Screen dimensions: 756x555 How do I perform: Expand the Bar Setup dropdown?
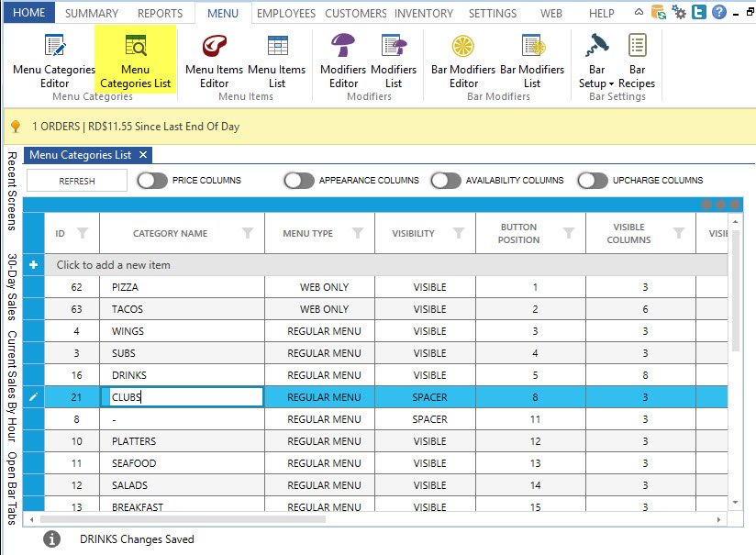coord(597,83)
